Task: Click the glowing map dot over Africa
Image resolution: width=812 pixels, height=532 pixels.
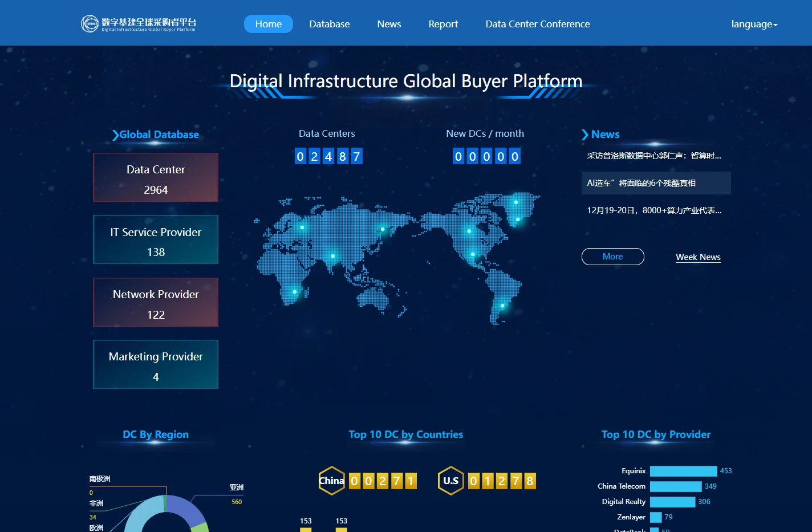Action: (295, 292)
